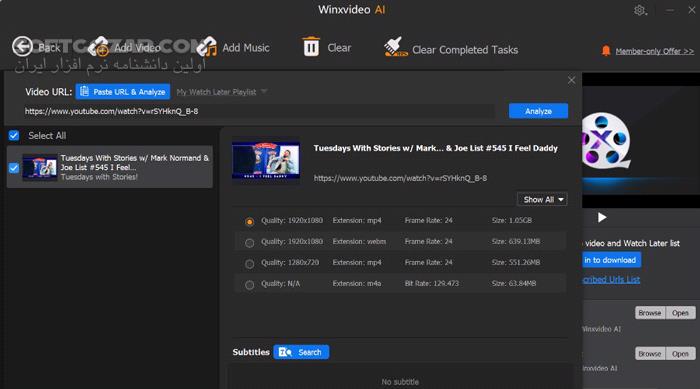The height and width of the screenshot is (389, 700).
Task: Select the m4a audio-only option
Action: (x=250, y=284)
